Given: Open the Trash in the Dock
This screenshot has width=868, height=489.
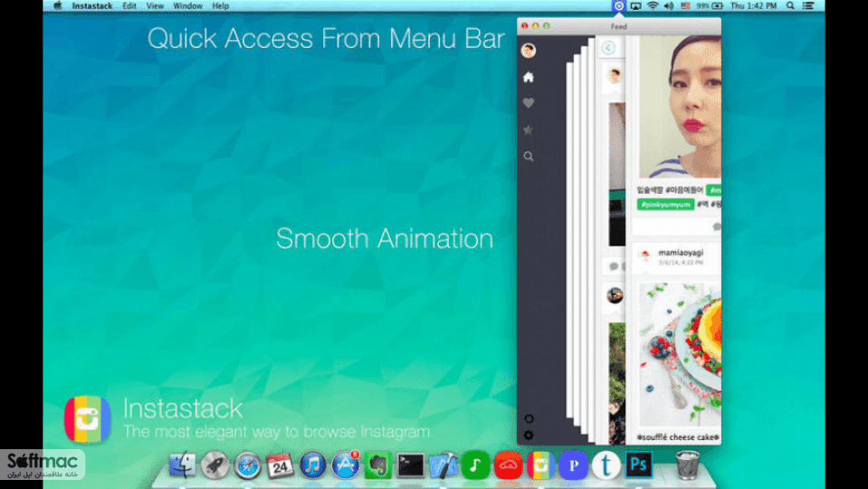Looking at the screenshot, I should point(687,465).
